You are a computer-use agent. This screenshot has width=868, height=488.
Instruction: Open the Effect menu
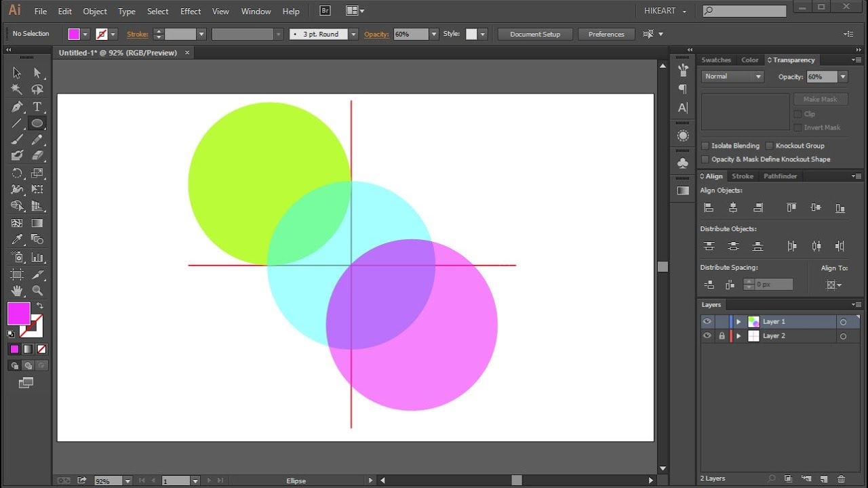tap(191, 12)
